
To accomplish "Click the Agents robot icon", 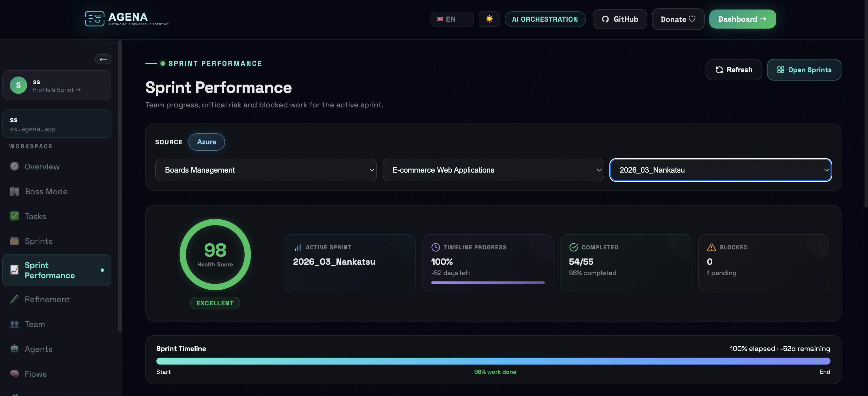I will coord(14,349).
